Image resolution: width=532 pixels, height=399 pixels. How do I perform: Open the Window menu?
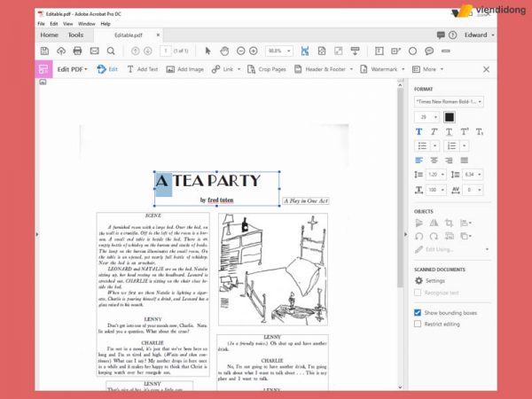tap(87, 24)
